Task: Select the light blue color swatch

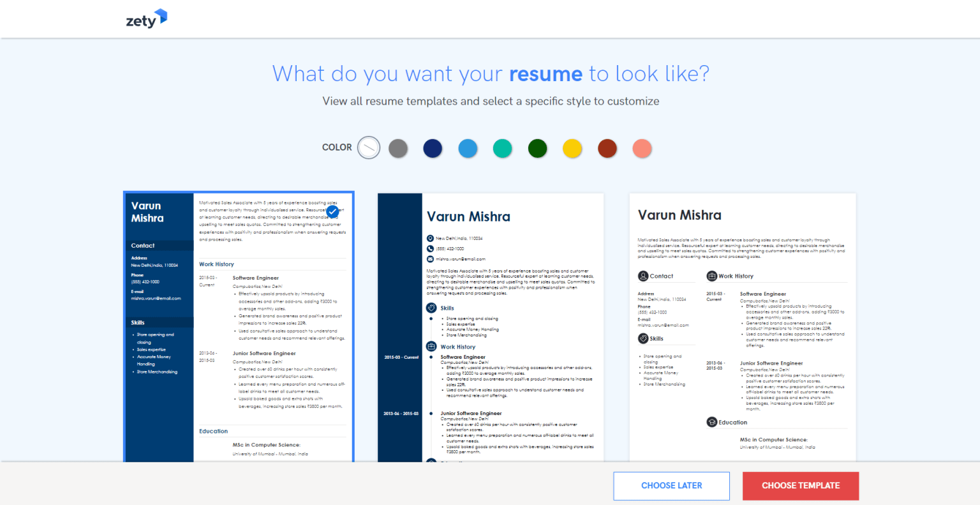Action: 468,148
